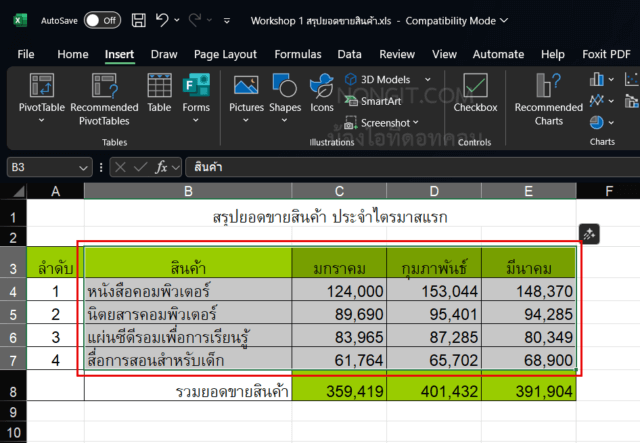Click Recommended Charts
Image resolution: width=640 pixels, height=443 pixels.
click(x=549, y=100)
